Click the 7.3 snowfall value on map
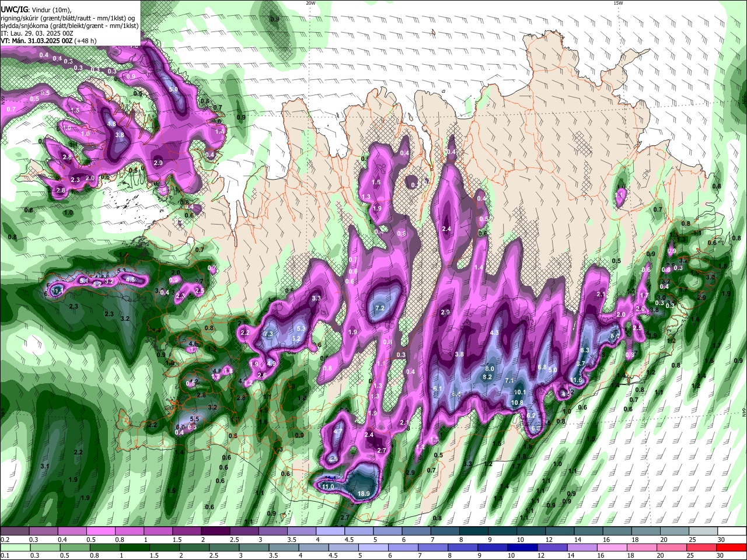 click(268, 334)
